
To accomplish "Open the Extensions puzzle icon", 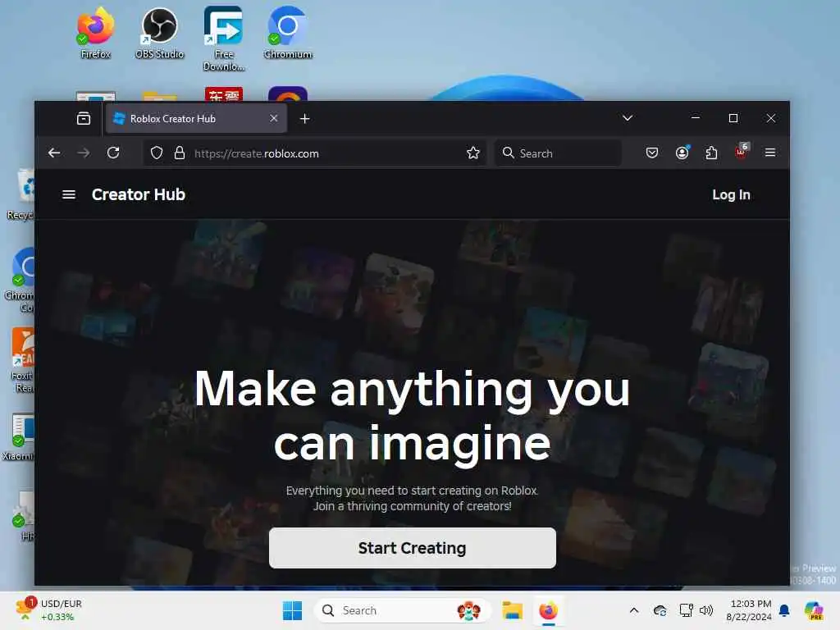I will (x=711, y=153).
